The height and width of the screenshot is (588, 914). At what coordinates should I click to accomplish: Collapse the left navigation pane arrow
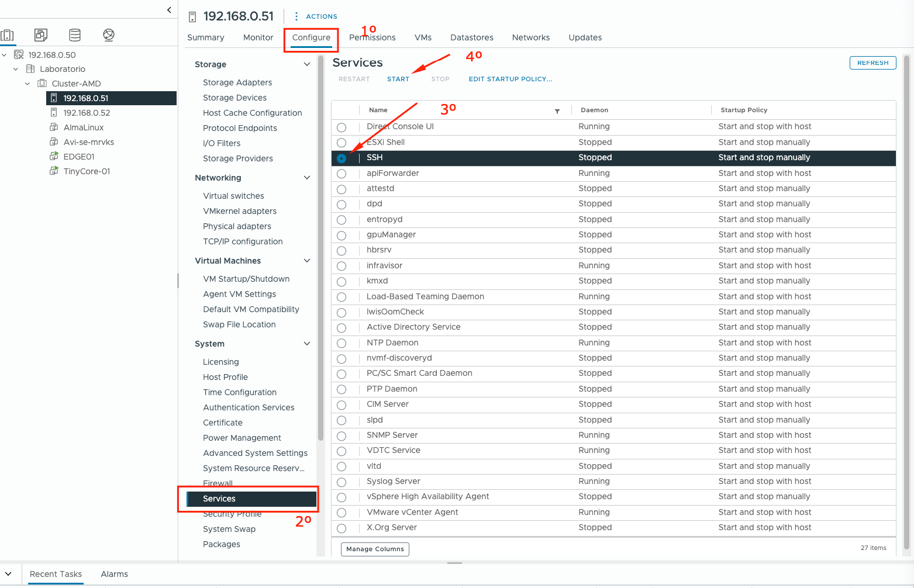[x=169, y=10]
